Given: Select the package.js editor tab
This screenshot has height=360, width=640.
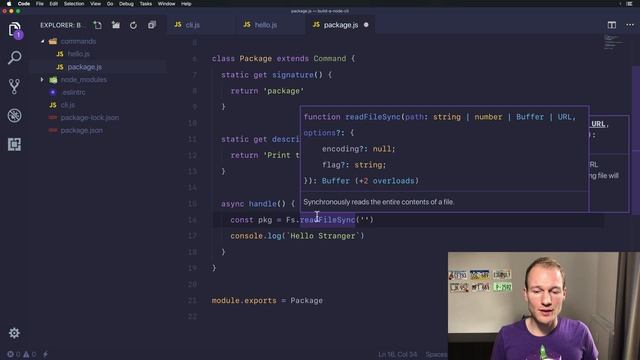Looking at the screenshot, I should 341,25.
